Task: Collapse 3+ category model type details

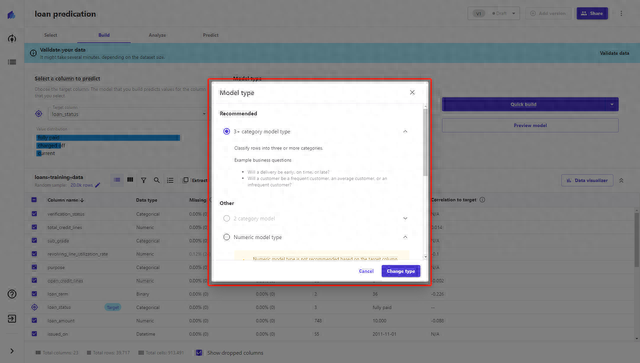Action: click(405, 131)
